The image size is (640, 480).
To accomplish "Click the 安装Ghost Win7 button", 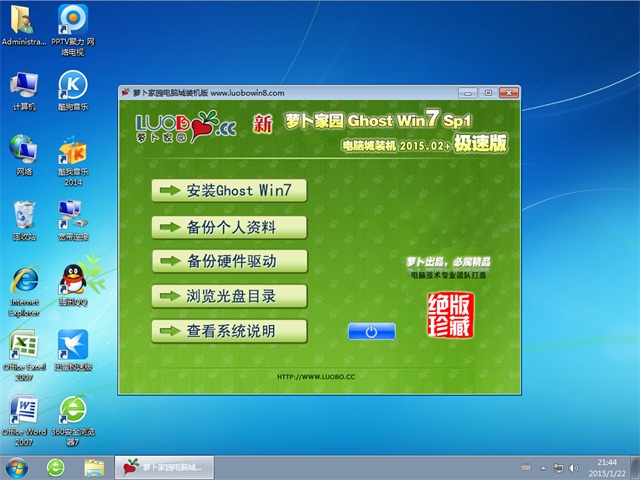I will 228,190.
